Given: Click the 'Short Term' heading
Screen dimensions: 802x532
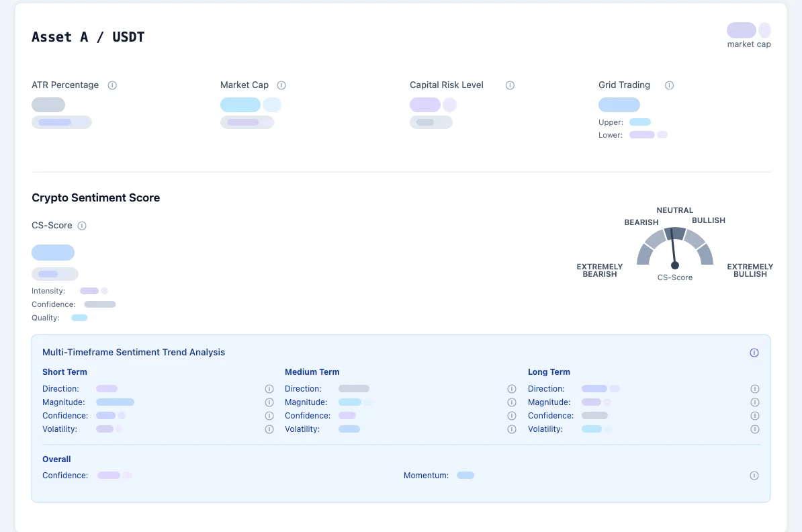Looking at the screenshot, I should (64, 372).
